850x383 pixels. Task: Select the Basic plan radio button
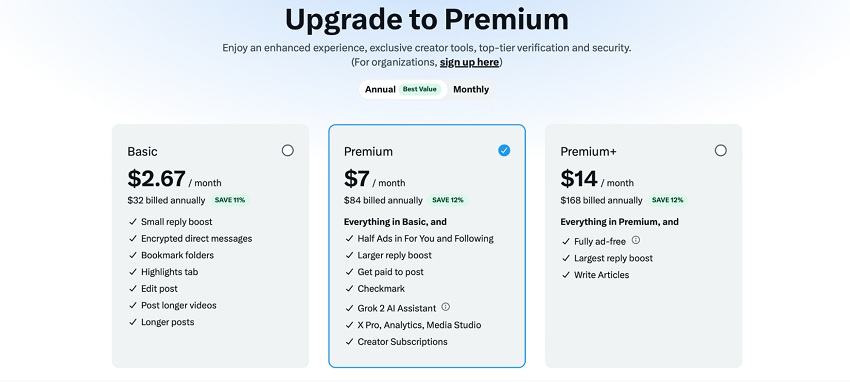pos(288,151)
